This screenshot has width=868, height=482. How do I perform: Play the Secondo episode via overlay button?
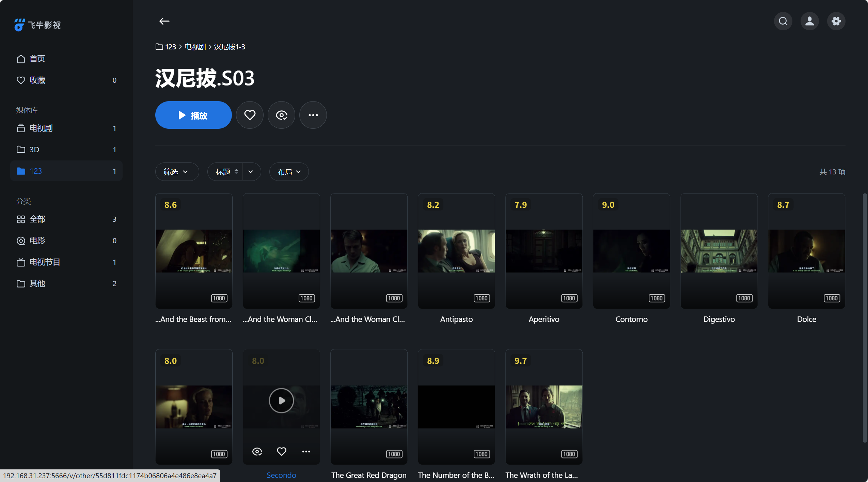tap(281, 401)
